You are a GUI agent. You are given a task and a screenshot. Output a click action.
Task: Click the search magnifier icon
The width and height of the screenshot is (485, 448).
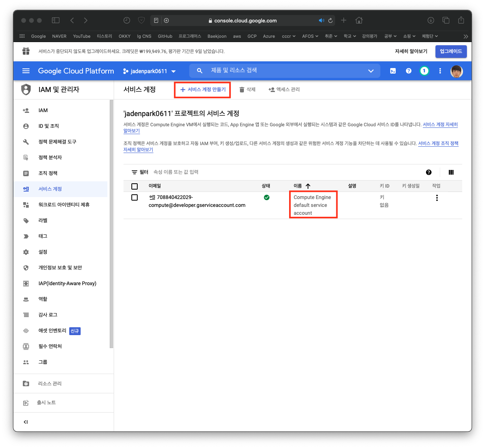(x=200, y=71)
